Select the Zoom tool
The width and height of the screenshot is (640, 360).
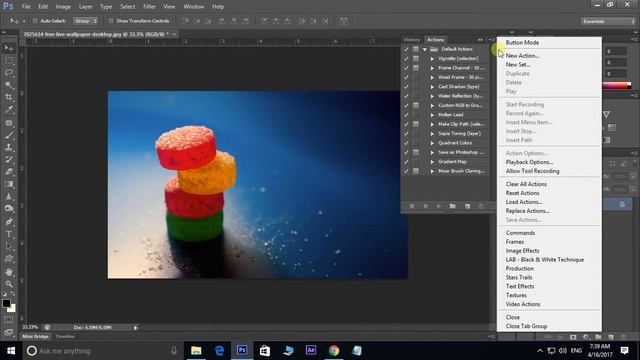tap(9, 284)
